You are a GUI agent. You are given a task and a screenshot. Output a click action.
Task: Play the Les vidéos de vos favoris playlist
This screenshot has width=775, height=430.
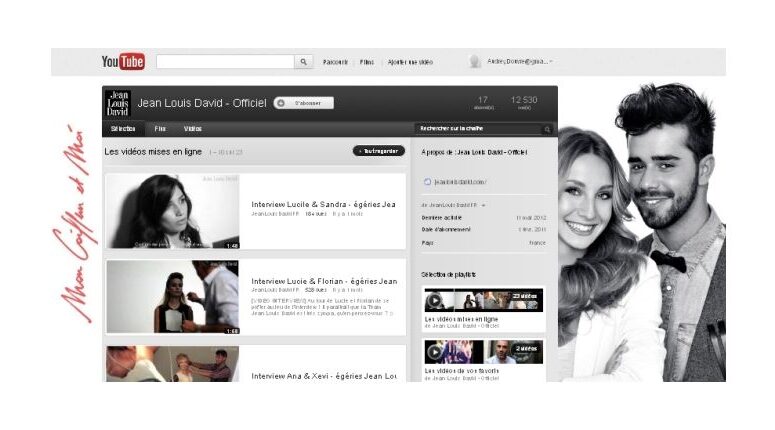tap(484, 352)
